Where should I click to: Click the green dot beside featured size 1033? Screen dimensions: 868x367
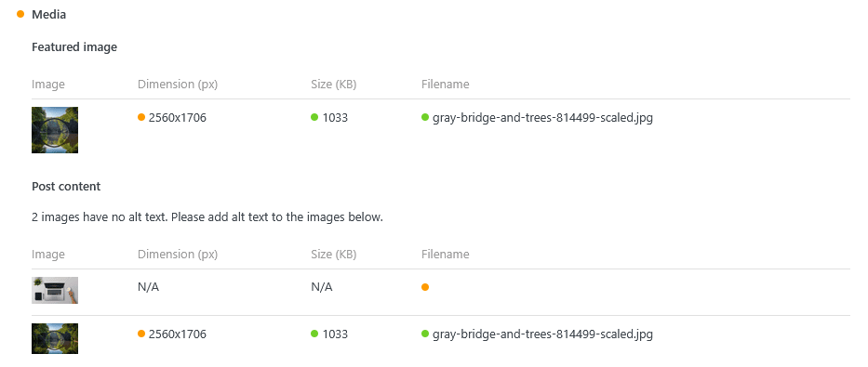(x=314, y=117)
